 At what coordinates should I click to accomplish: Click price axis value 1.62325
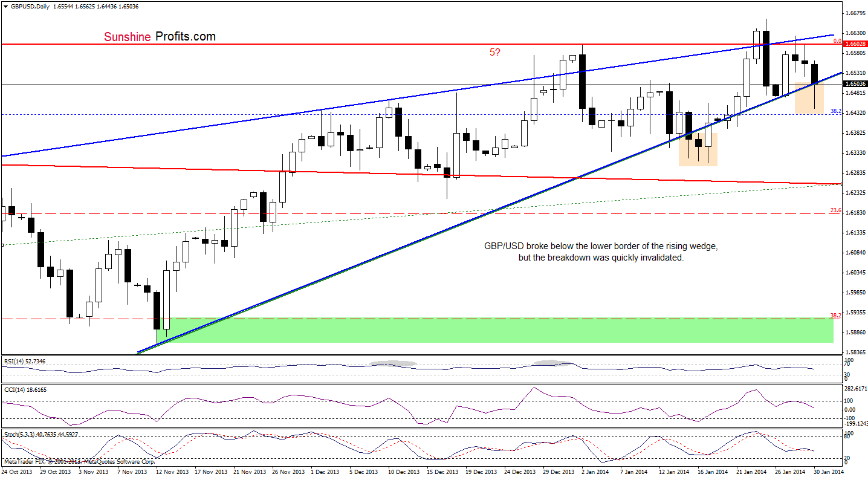point(855,192)
